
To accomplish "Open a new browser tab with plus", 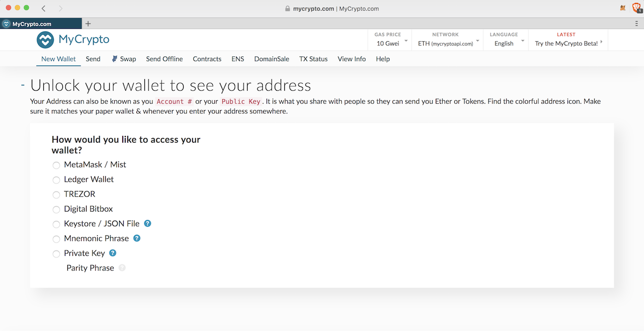I will pos(88,24).
